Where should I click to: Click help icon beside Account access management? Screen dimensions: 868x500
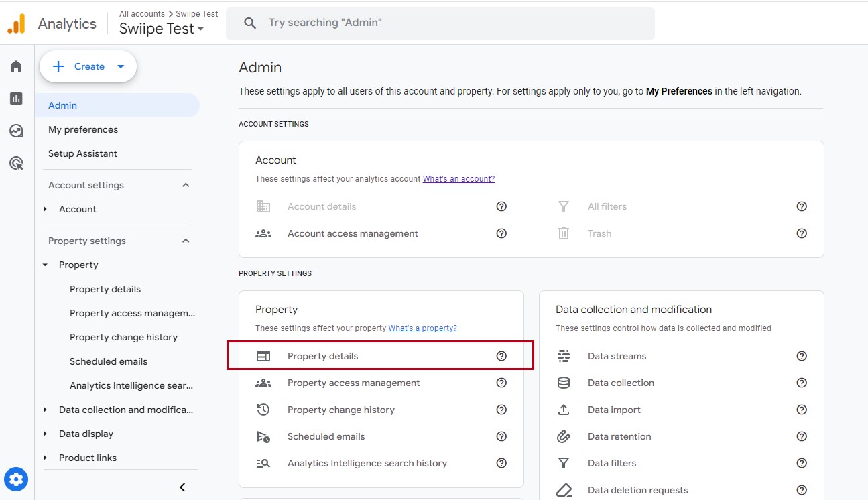pyautogui.click(x=501, y=233)
